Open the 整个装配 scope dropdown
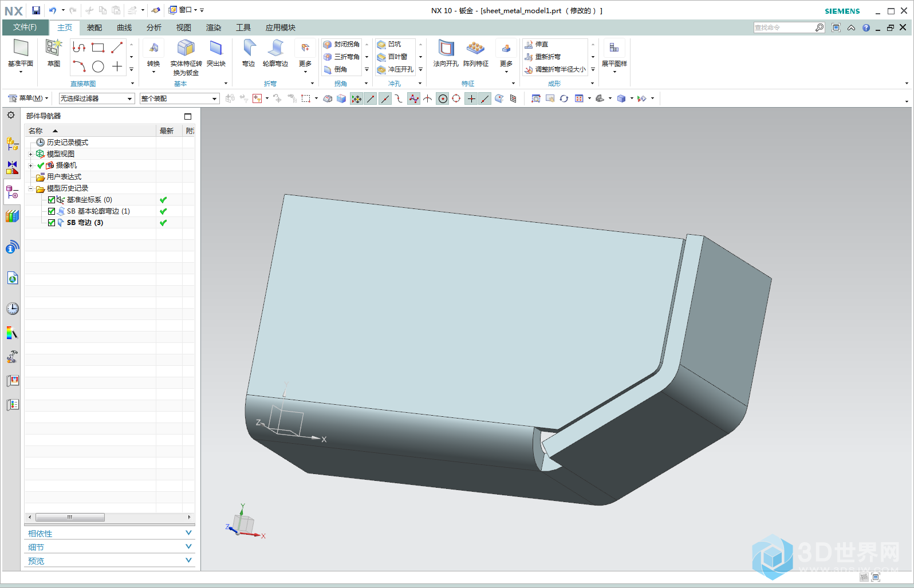 (179, 98)
